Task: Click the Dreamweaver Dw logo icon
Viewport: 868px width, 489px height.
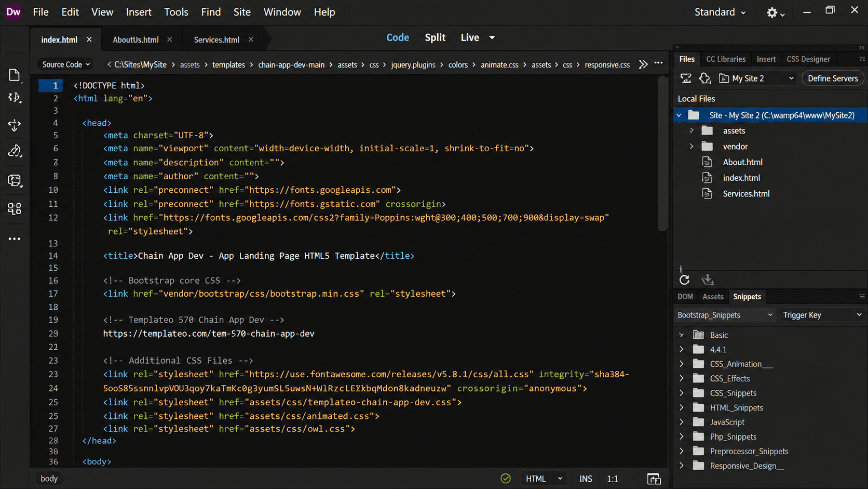Action: [13, 12]
